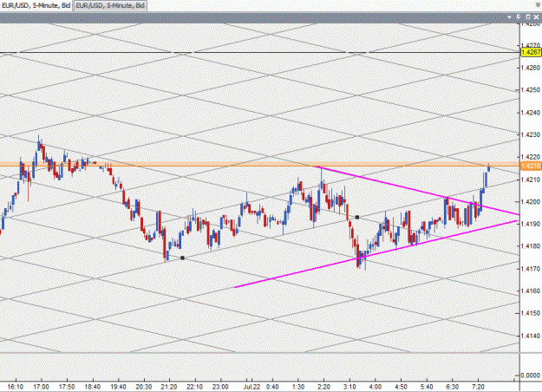
Task: Click the black anchor handle near 21:20
Action: [182, 258]
